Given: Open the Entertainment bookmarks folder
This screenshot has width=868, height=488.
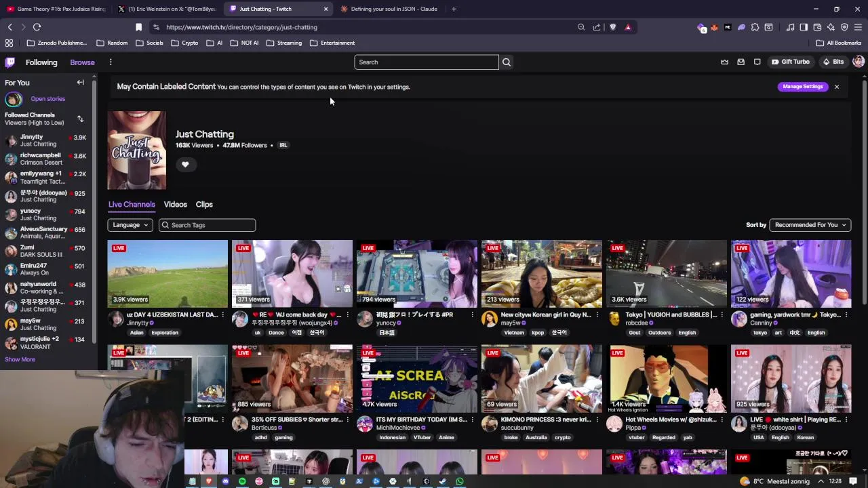Looking at the screenshot, I should click(x=332, y=43).
